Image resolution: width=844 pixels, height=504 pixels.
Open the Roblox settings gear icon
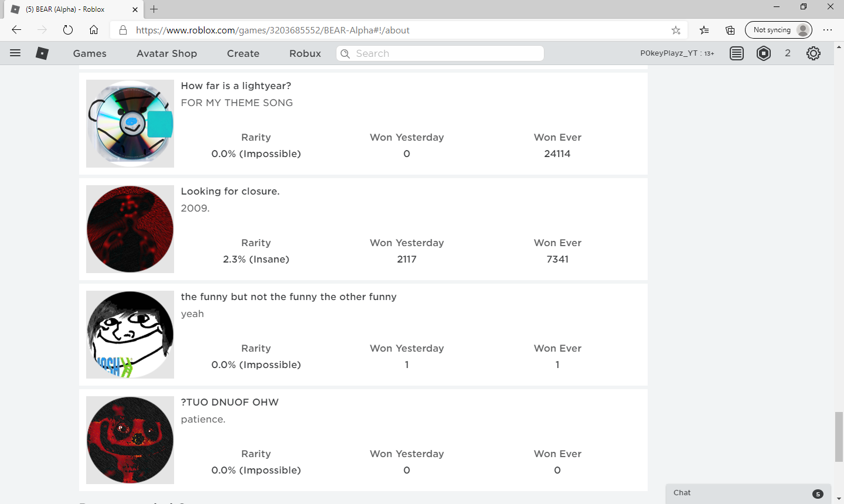(813, 53)
